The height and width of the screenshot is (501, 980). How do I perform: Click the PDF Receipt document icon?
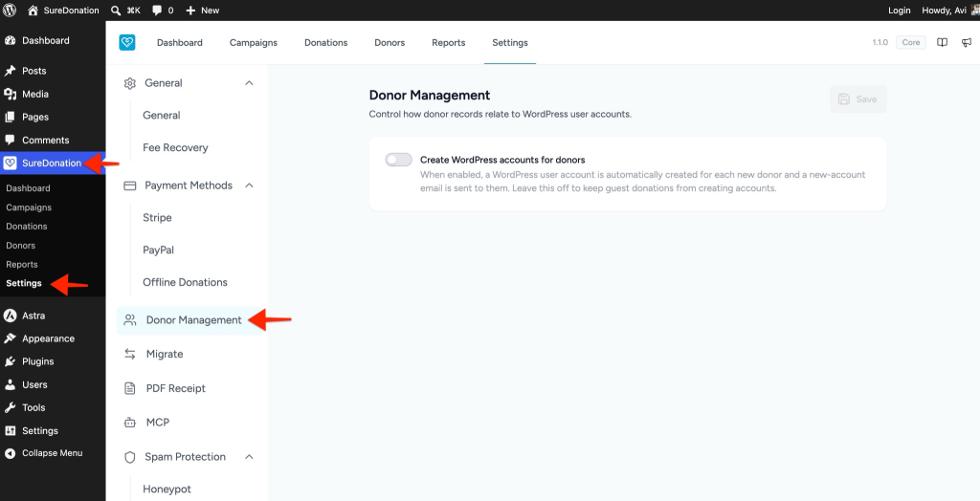click(x=130, y=388)
